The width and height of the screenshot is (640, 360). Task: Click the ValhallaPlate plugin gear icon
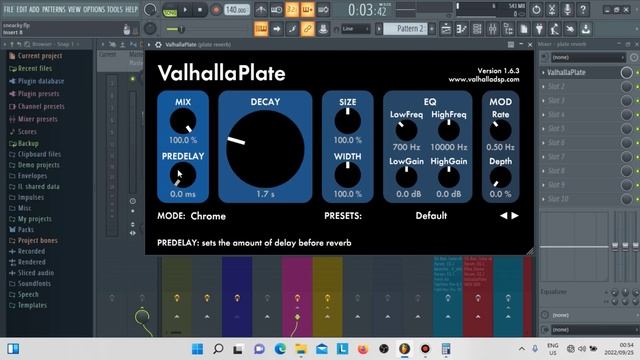(158, 44)
